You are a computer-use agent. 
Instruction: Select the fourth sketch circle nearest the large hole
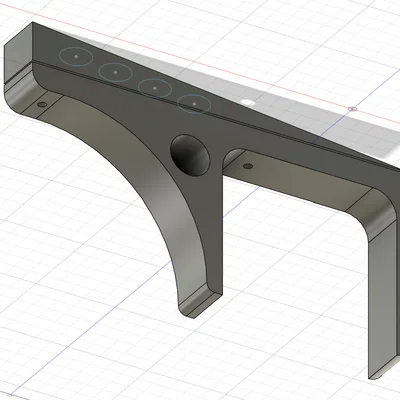click(x=194, y=104)
